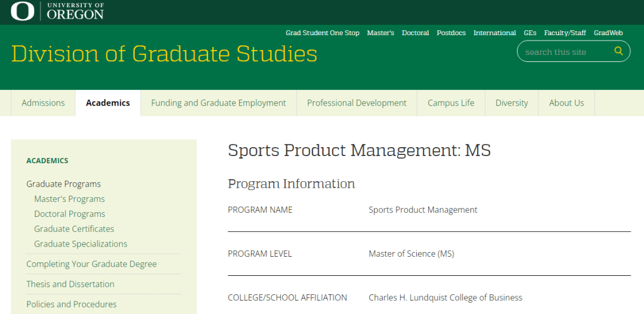This screenshot has height=314, width=644.
Task: Click the Master of Science (MS) value
Action: pyautogui.click(x=411, y=254)
